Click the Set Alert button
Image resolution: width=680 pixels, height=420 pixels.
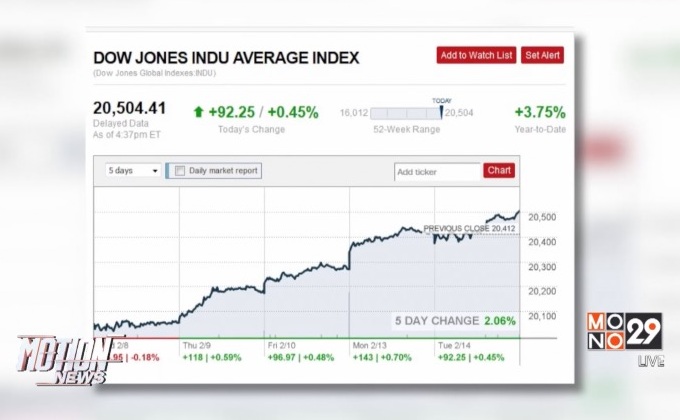click(543, 55)
